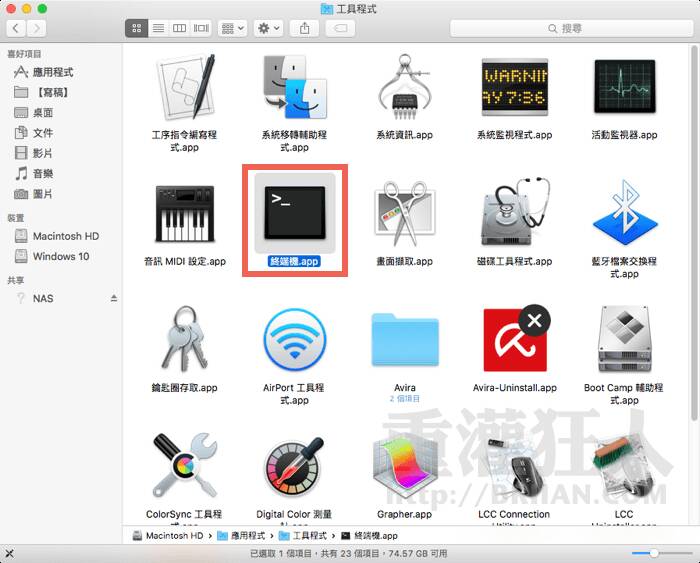Click the Avira-Uninstall.app file name label
This screenshot has width=700, height=563.
tap(515, 388)
